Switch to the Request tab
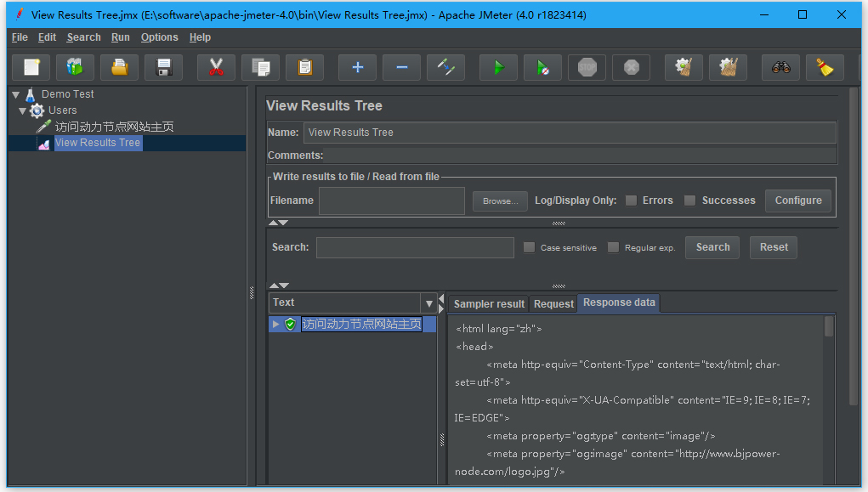 [x=553, y=304]
